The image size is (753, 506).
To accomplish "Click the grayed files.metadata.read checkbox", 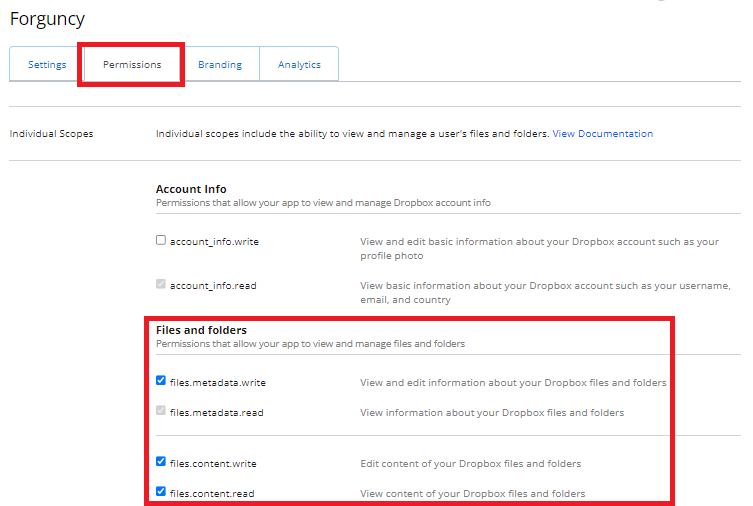I will coord(161,411).
